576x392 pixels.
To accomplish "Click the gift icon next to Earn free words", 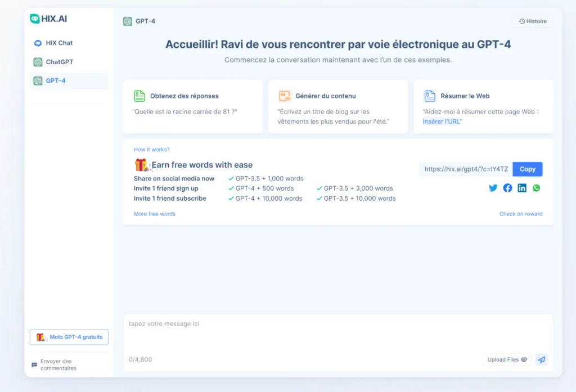I will tap(141, 165).
